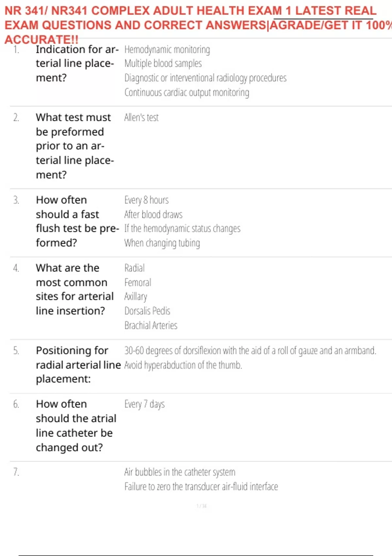
Task: Click the 'Multiple blood samples' answer
Action: coord(163,63)
